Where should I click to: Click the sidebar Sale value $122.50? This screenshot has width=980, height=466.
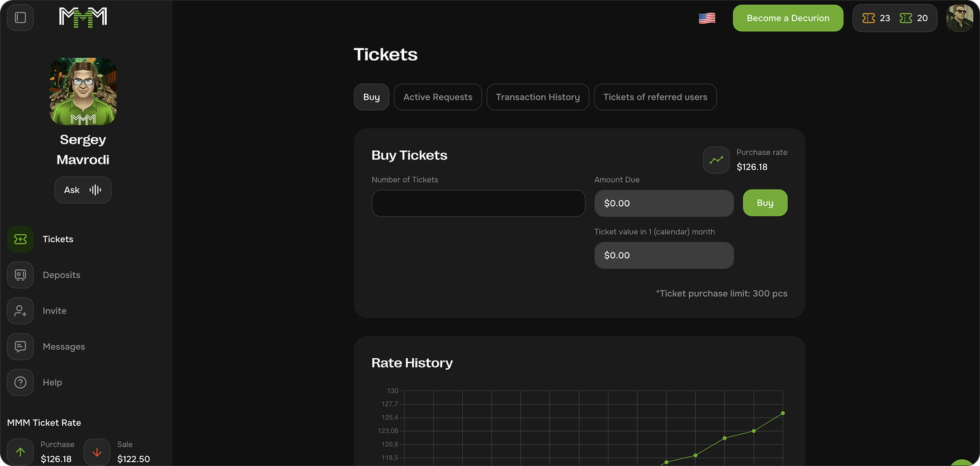point(134,459)
